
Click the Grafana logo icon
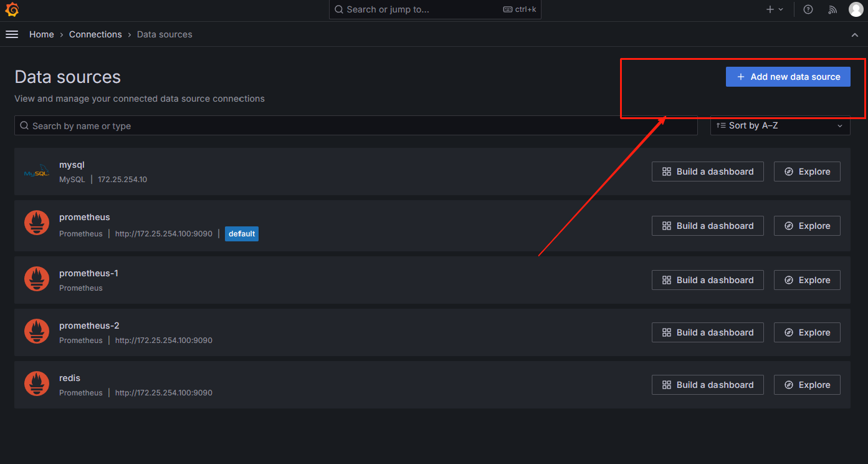(12, 9)
